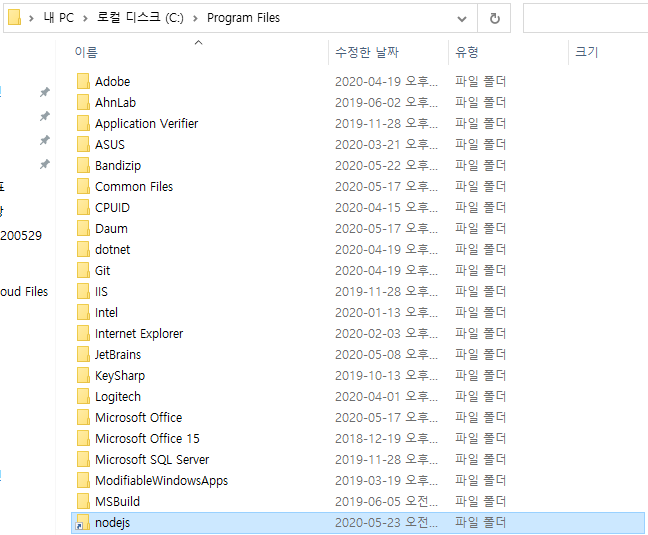Select the 200529 item in navigation pane
The image size is (648, 535).
(x=21, y=236)
